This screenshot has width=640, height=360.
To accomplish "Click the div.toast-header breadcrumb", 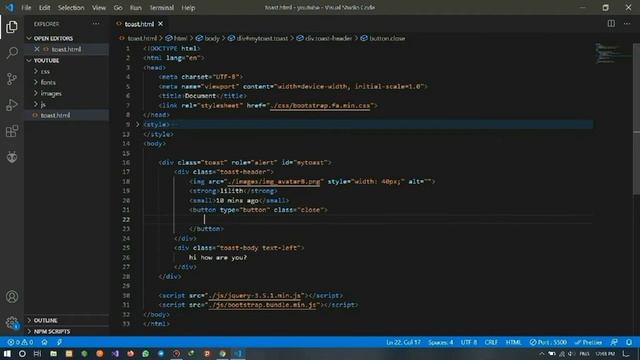I will (x=324, y=38).
